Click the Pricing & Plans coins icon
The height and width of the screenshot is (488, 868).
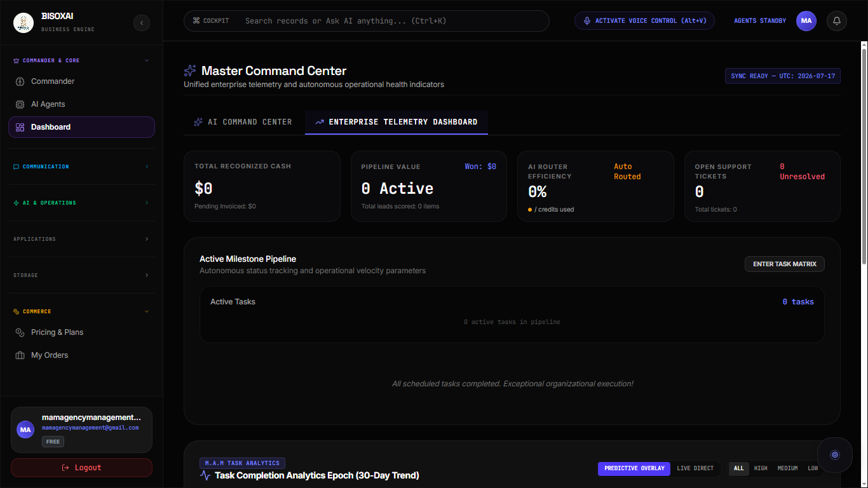click(20, 332)
